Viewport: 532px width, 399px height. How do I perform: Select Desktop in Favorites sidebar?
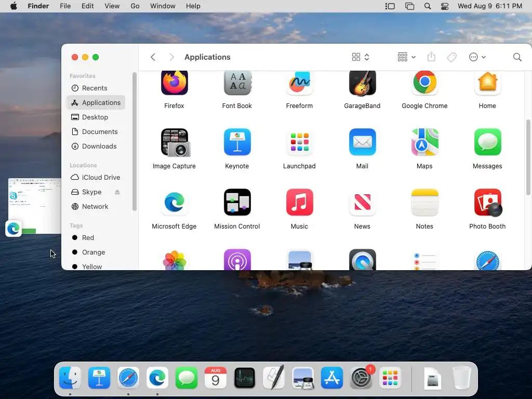pyautogui.click(x=96, y=117)
